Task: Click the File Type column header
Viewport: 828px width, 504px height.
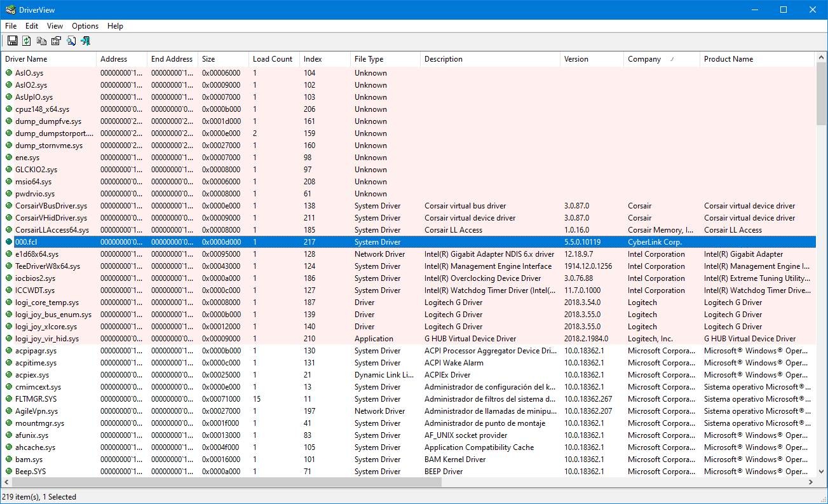Action: click(x=369, y=59)
